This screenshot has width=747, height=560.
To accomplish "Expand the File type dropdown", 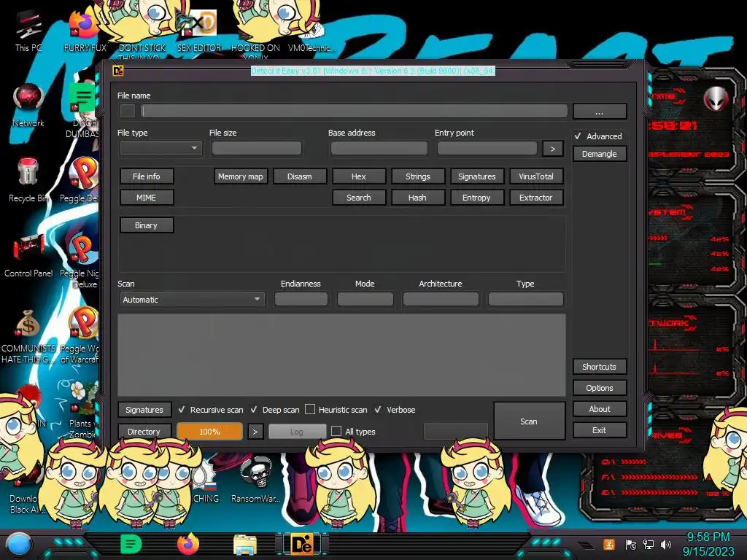I will pyautogui.click(x=161, y=148).
